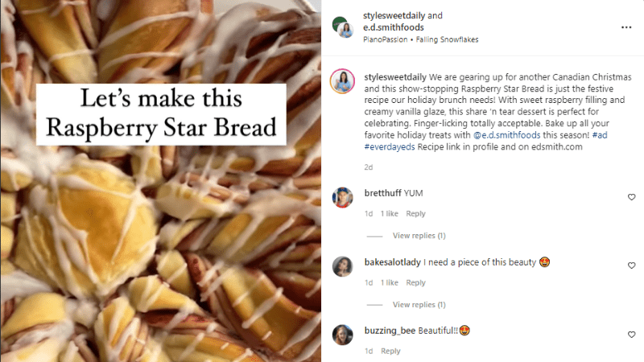Reply to bretthuff's comment
Screen dimensions: 644x362
coord(415,214)
